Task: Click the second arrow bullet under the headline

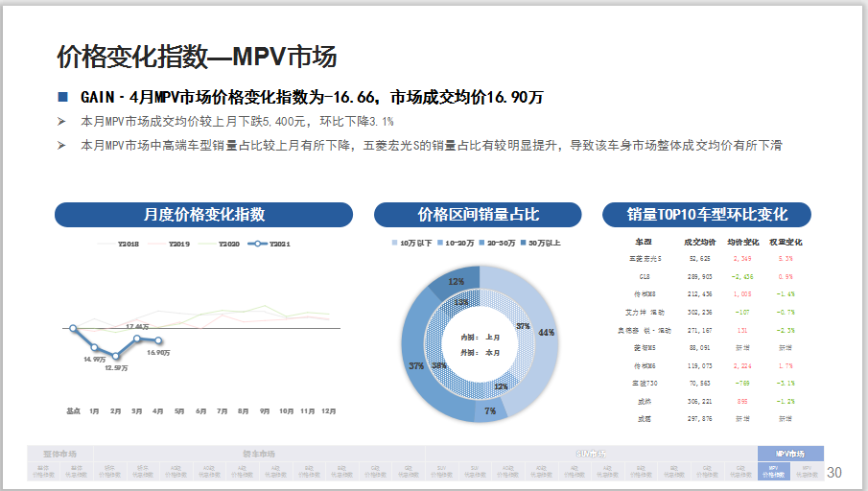Action: tap(61, 146)
